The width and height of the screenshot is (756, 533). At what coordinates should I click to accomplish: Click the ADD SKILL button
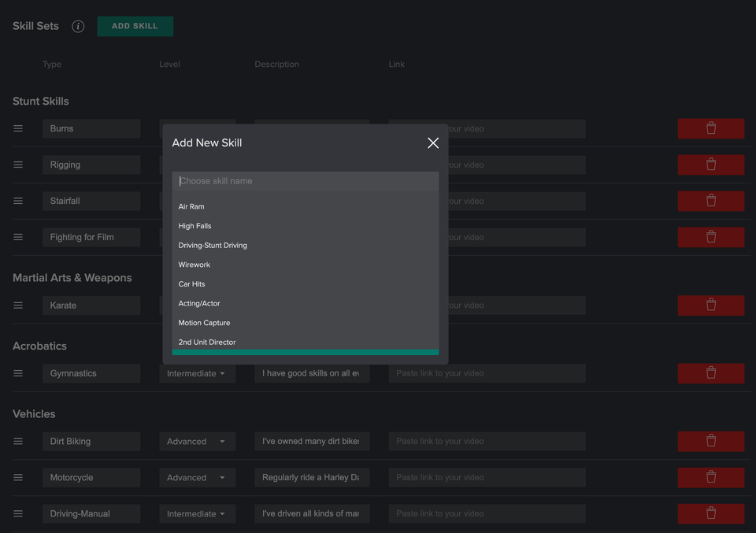pos(135,26)
